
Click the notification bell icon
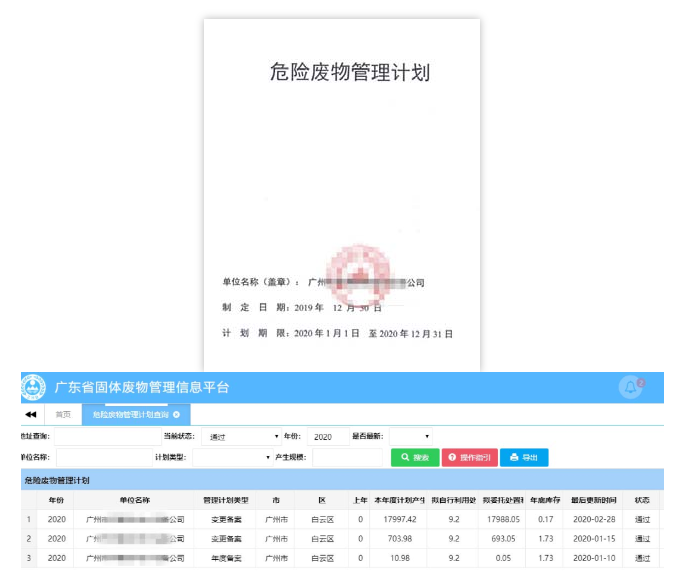click(x=630, y=387)
